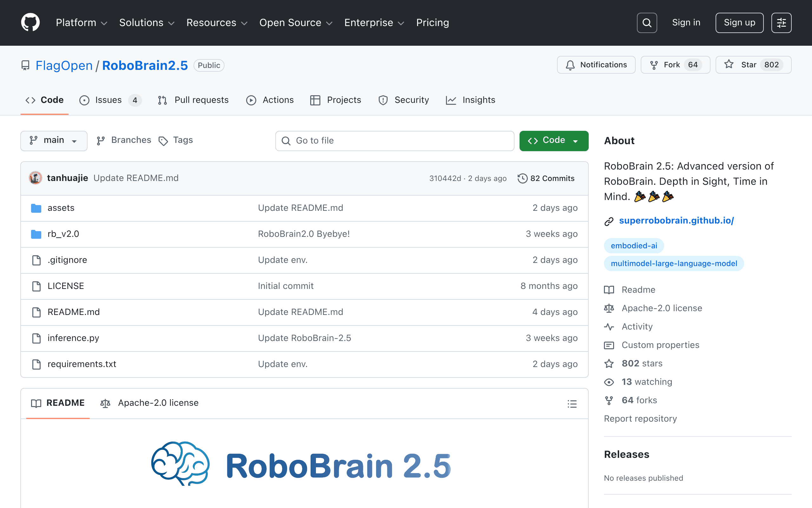The image size is (812, 508).
Task: Open the GitHub home logo
Action: click(30, 23)
